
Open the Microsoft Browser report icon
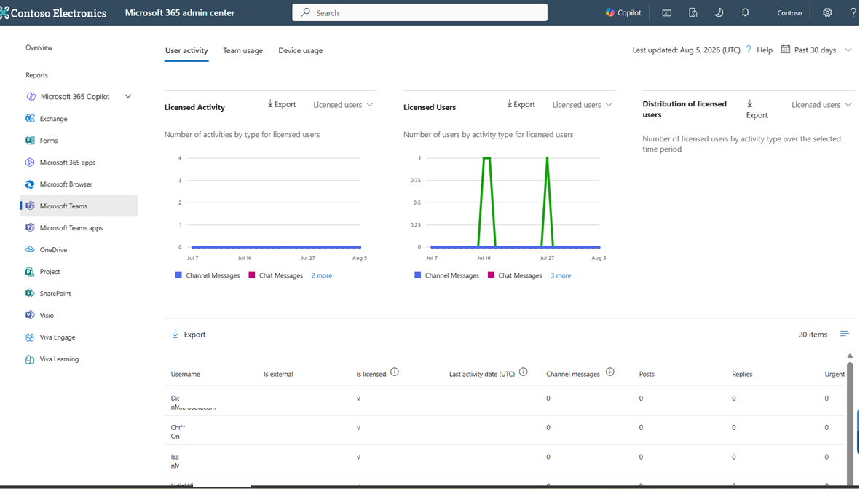click(30, 184)
